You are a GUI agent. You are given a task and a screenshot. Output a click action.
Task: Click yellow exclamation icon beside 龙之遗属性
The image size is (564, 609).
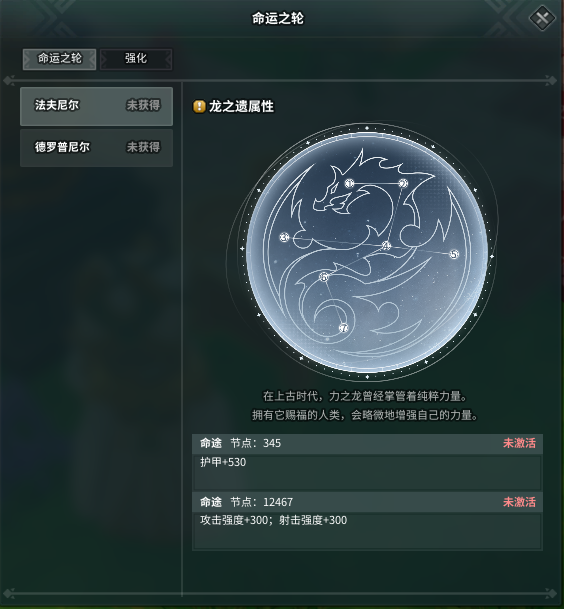tap(199, 106)
